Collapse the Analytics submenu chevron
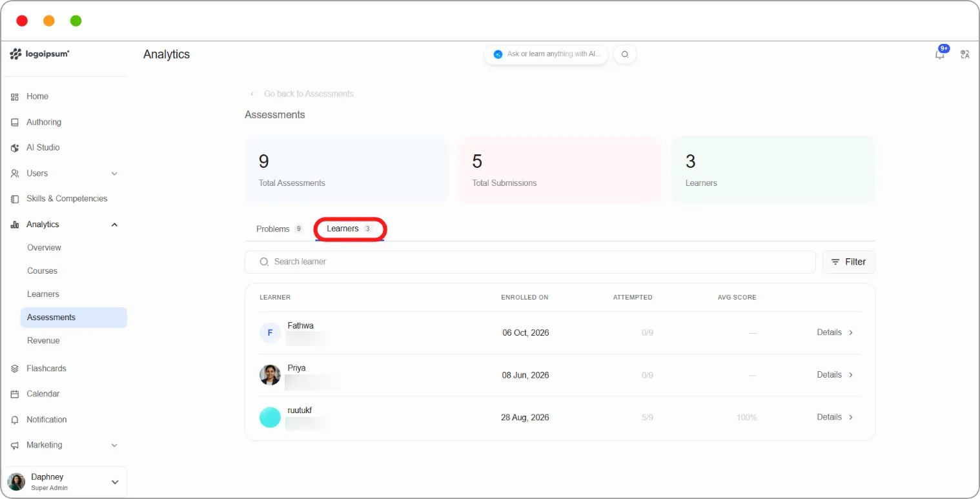This screenshot has height=499, width=980. tap(114, 225)
